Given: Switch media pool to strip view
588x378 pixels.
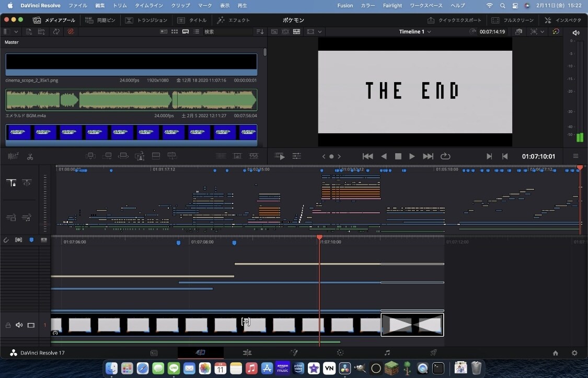Looking at the screenshot, I should tap(185, 32).
